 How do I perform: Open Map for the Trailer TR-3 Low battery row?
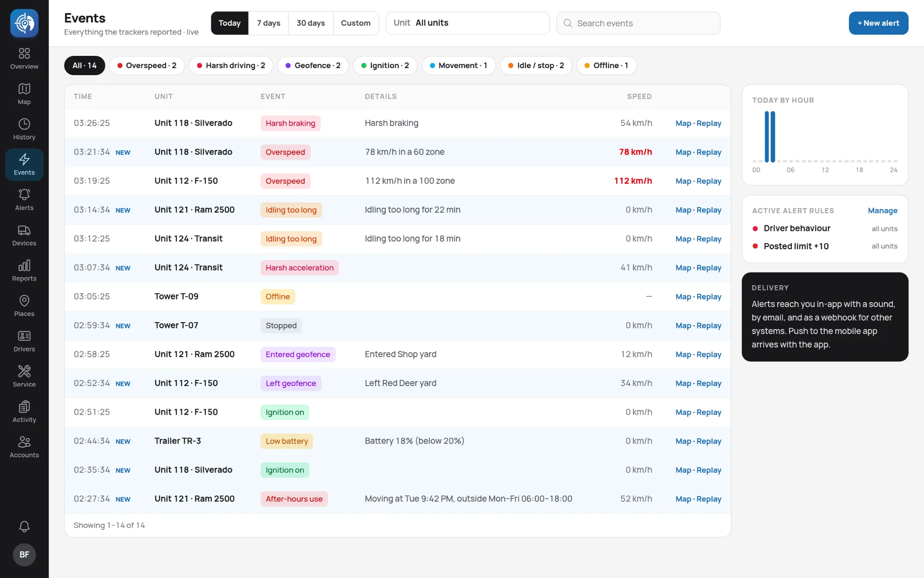(683, 441)
